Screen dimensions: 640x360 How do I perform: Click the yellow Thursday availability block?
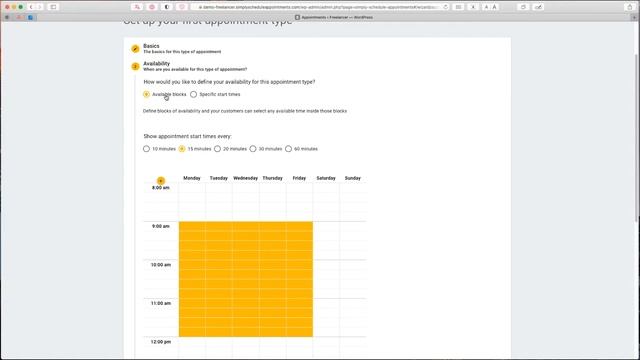pyautogui.click(x=273, y=279)
